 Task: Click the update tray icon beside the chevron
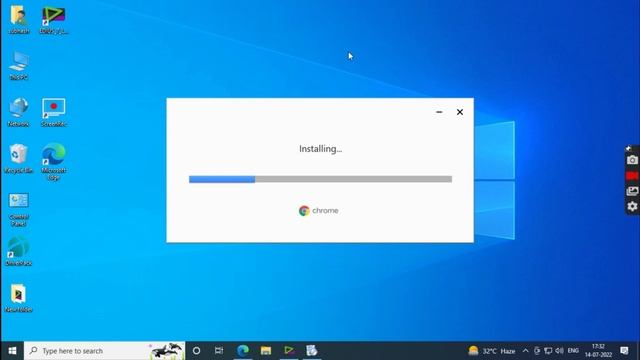click(x=537, y=351)
